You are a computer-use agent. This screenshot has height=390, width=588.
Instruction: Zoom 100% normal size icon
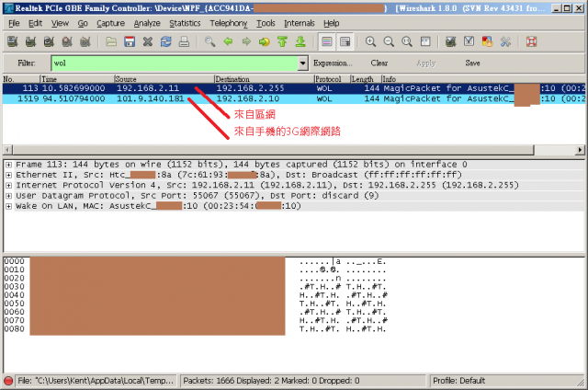coord(407,41)
